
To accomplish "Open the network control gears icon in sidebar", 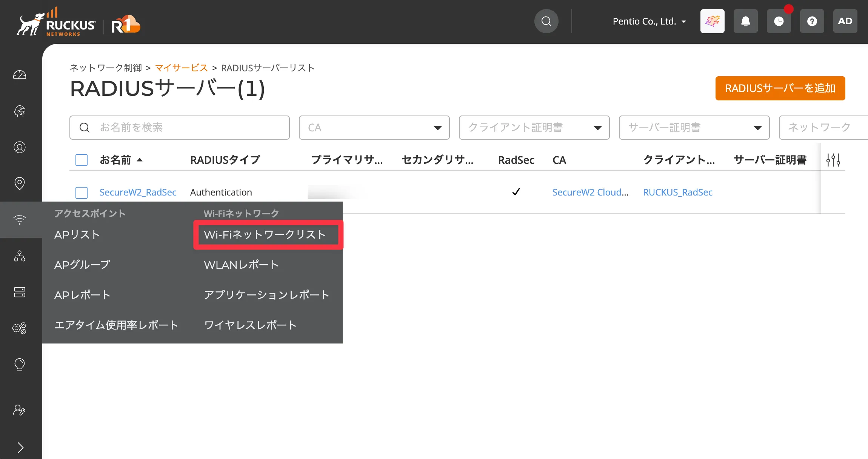I will click(20, 328).
